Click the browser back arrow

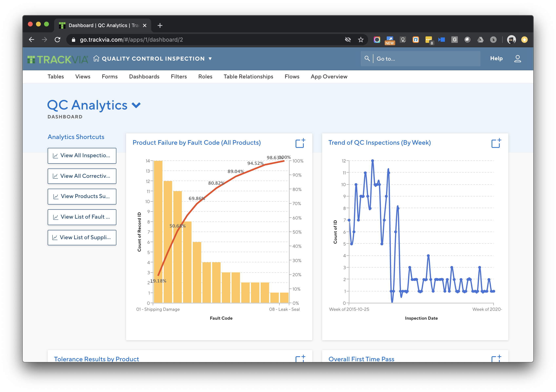(32, 39)
